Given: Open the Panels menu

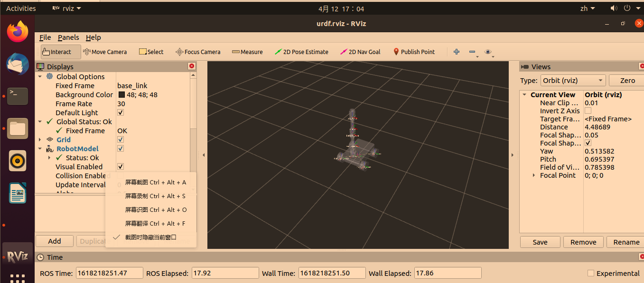Looking at the screenshot, I should (68, 37).
